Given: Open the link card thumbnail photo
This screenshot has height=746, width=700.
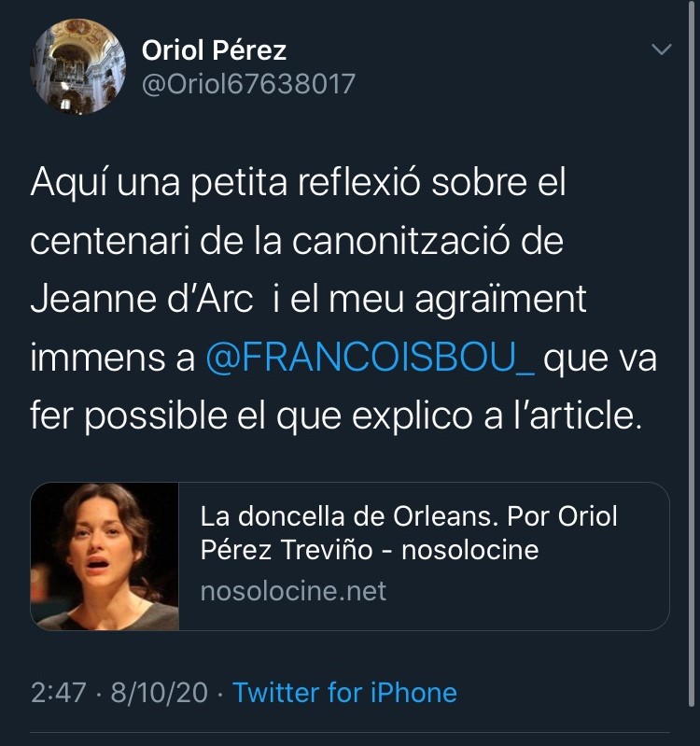Looking at the screenshot, I should (105, 556).
